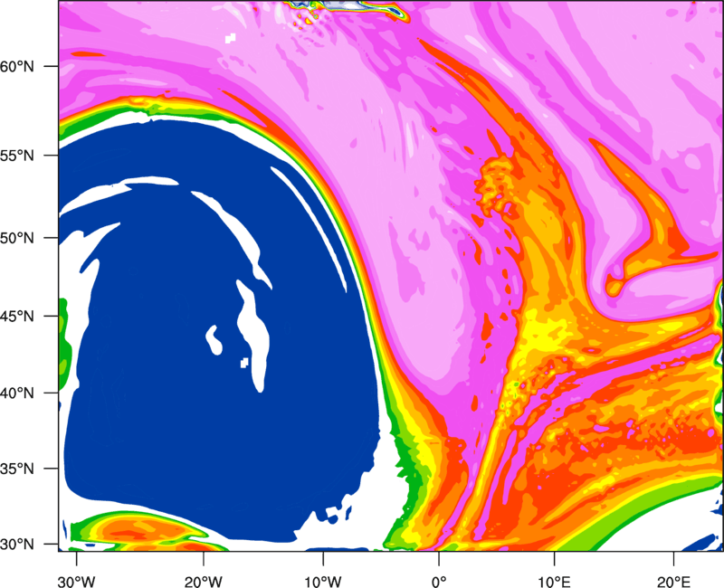Click the 10°E longitude label
Viewport: 724px width, 588px height.
(x=554, y=582)
